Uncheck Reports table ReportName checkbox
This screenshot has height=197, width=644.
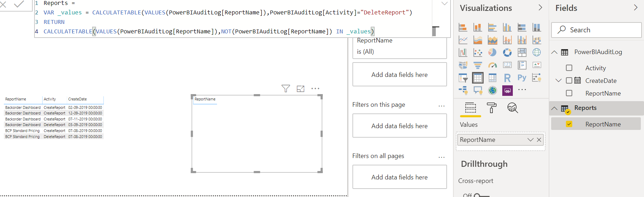(569, 124)
